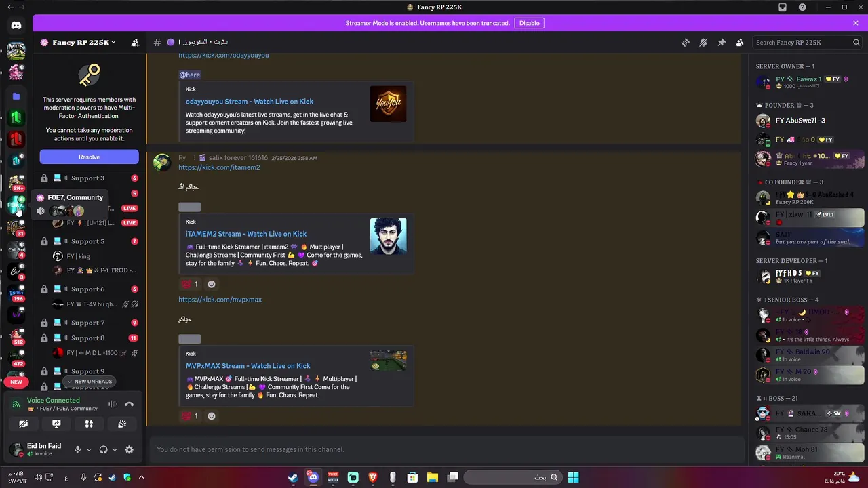Select FY Baldwin 90 member
Viewport: 868px width, 488px height.
pyautogui.click(x=810, y=355)
